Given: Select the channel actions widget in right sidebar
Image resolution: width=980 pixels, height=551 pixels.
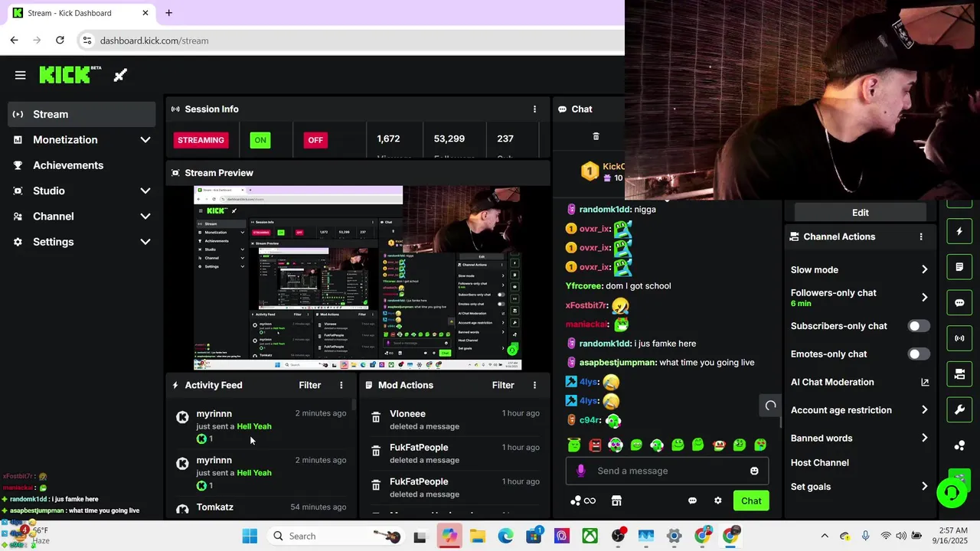Looking at the screenshot, I should [959, 374].
